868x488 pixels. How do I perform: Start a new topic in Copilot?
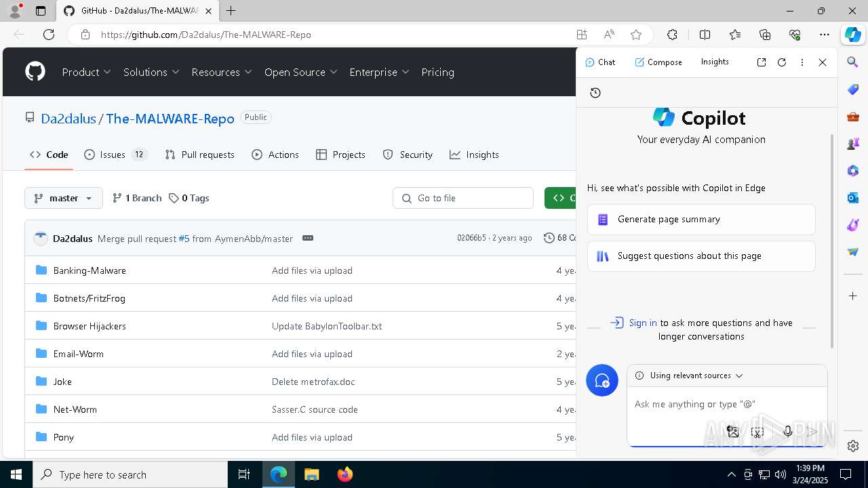tap(602, 380)
